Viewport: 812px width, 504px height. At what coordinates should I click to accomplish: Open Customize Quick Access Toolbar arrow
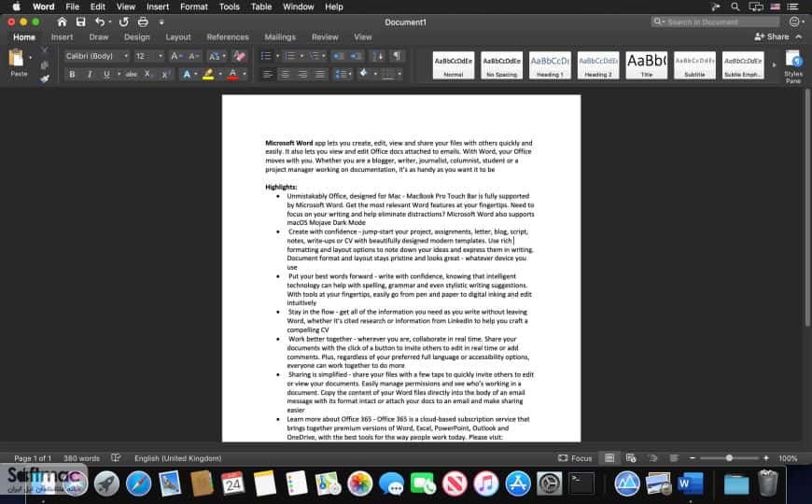click(x=161, y=22)
